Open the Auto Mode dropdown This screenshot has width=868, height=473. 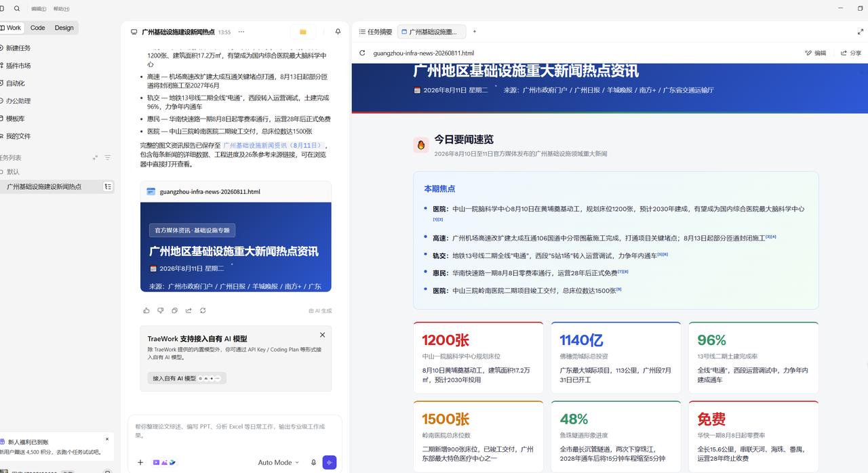[278, 462]
